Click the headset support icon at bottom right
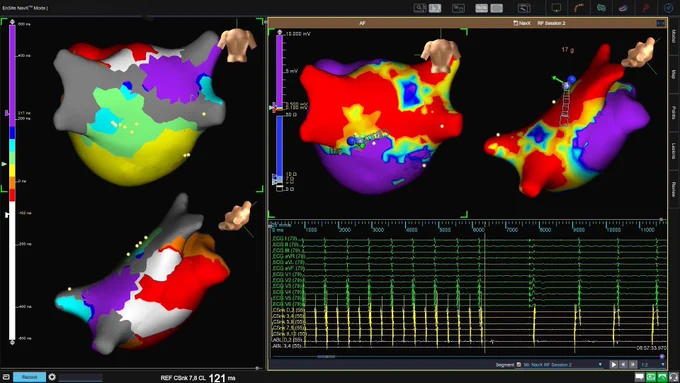 pyautogui.click(x=673, y=377)
